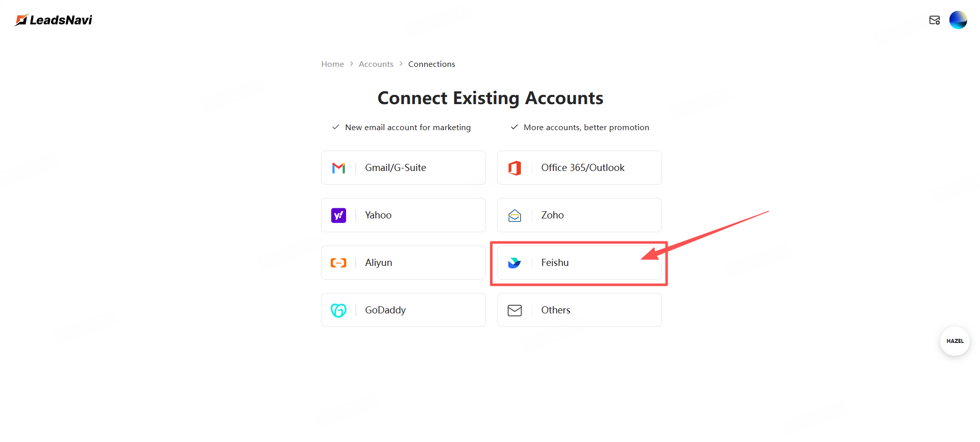
Task: Click the GoDaddy heart logo icon
Action: [338, 310]
